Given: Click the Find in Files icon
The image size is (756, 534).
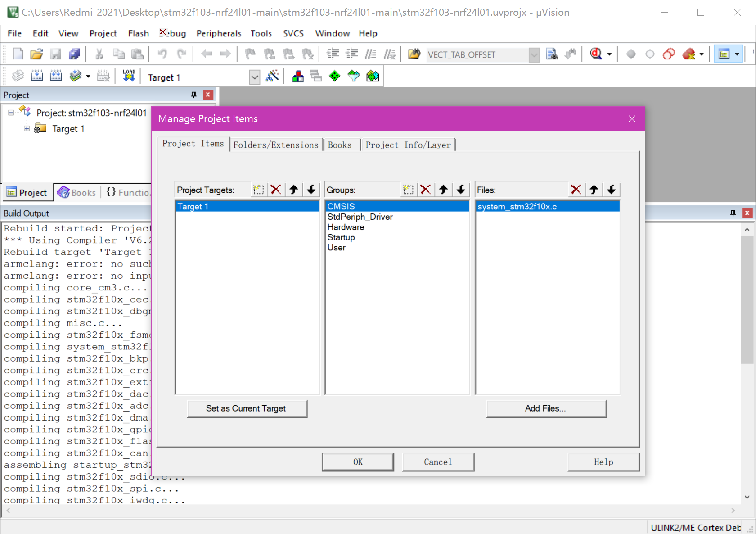Looking at the screenshot, I should 552,54.
